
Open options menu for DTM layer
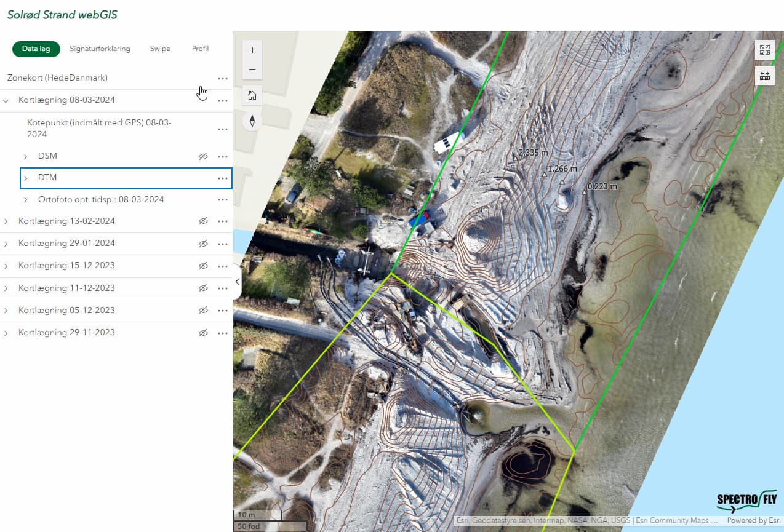223,178
